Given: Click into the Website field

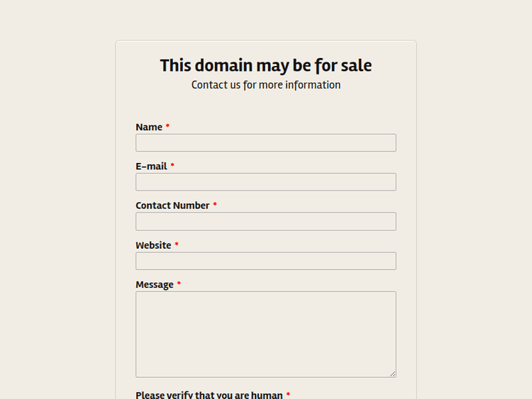Looking at the screenshot, I should coord(265,261).
